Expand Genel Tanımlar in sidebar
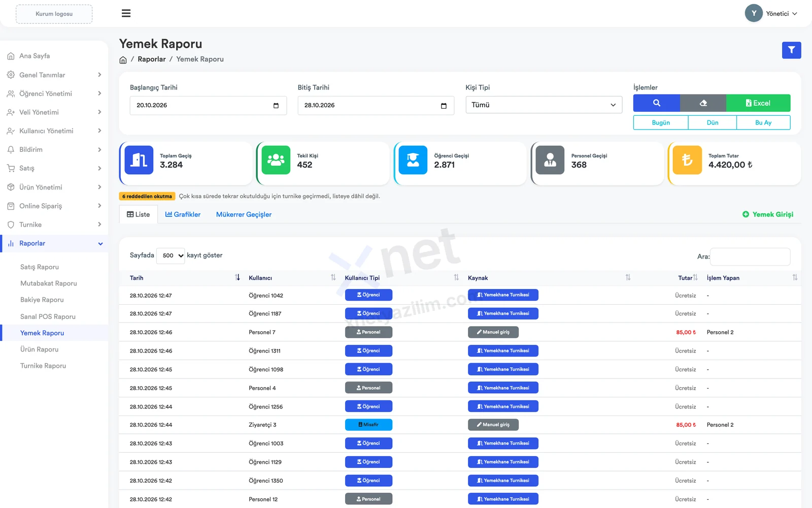 54,75
